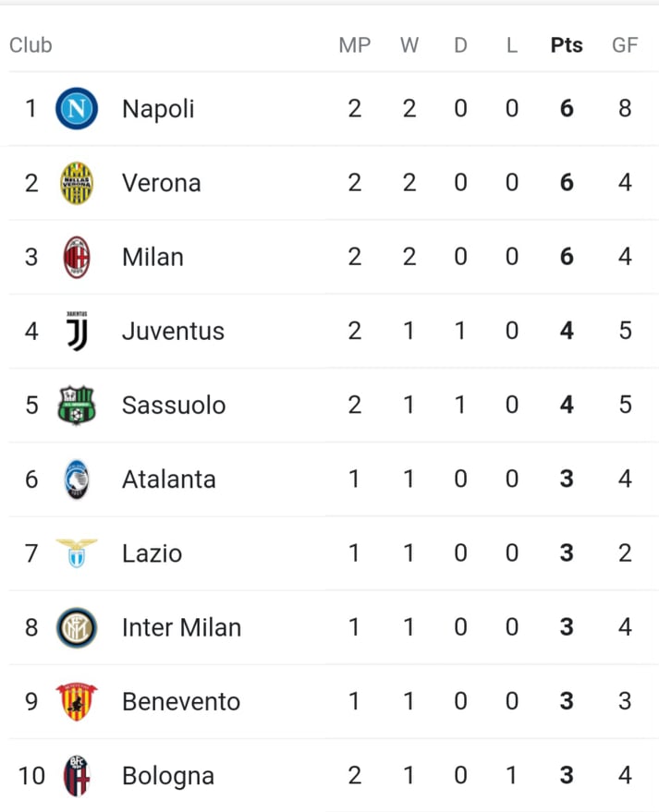659x812 pixels.
Task: Click the W column header
Action: (409, 45)
